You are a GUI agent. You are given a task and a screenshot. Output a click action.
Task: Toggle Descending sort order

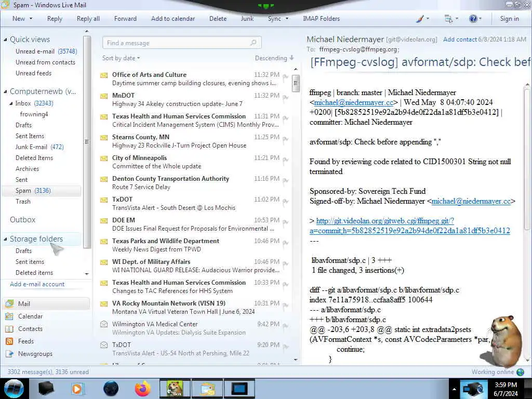274,58
